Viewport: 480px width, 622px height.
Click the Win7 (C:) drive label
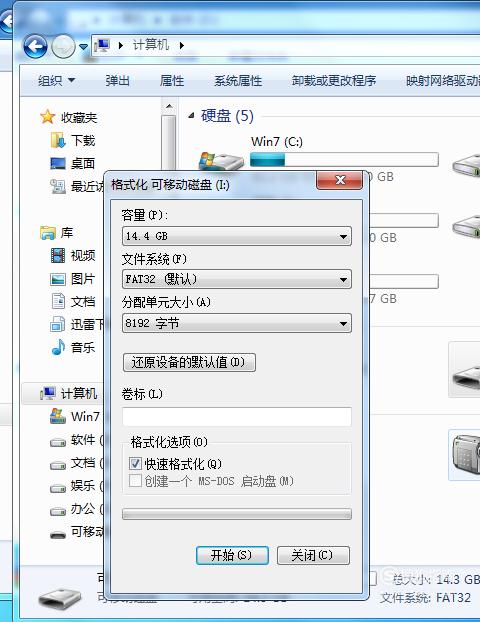[277, 142]
